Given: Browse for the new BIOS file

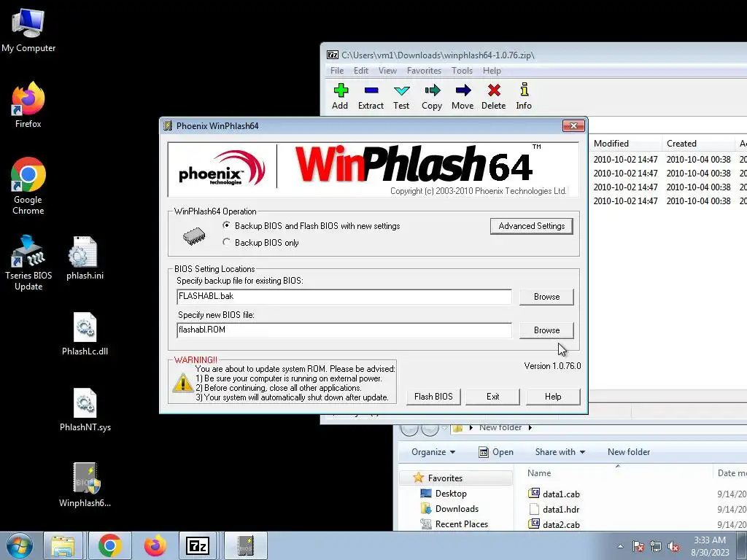Looking at the screenshot, I should [546, 330].
